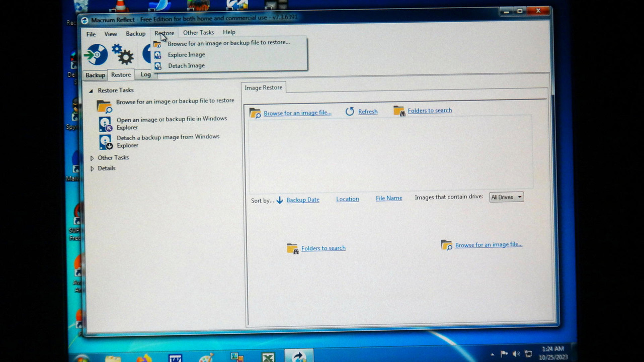Click the Folders to search link under Sort by

pyautogui.click(x=323, y=248)
